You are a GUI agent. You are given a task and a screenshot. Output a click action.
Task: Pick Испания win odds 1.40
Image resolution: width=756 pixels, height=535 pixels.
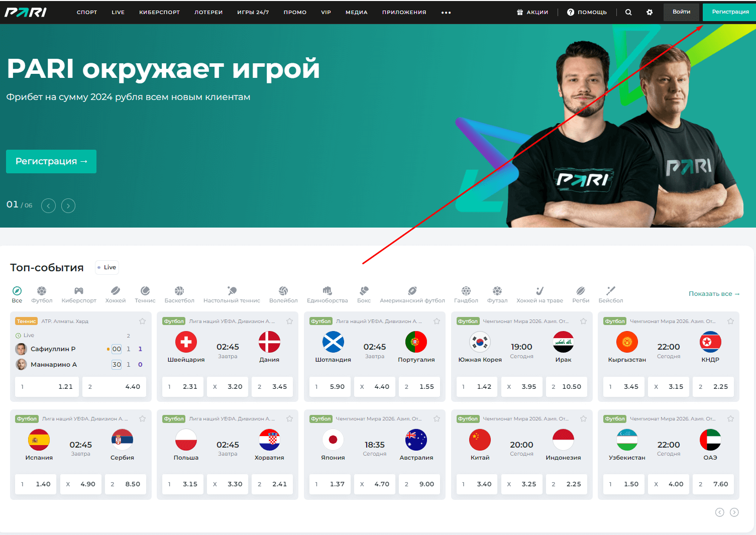[x=36, y=484]
